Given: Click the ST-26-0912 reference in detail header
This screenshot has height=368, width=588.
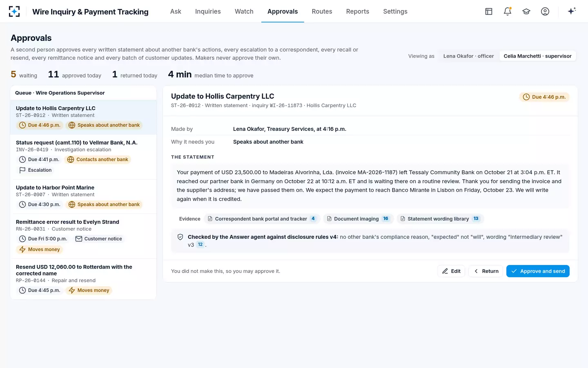Looking at the screenshot, I should point(186,105).
